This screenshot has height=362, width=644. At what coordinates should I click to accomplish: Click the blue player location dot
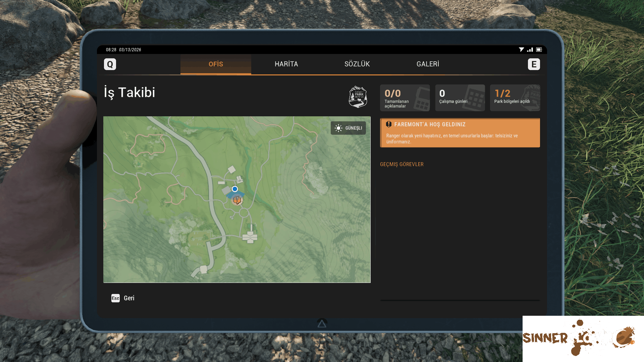pos(235,189)
